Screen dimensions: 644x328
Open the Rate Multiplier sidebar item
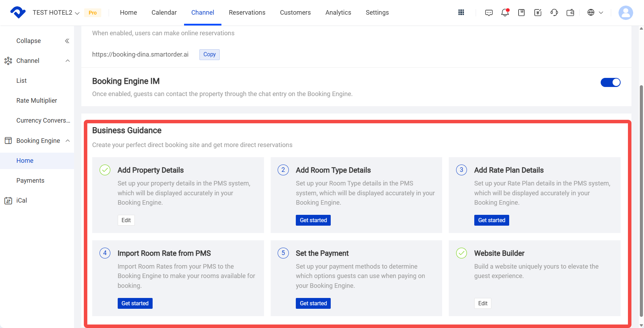pos(37,101)
